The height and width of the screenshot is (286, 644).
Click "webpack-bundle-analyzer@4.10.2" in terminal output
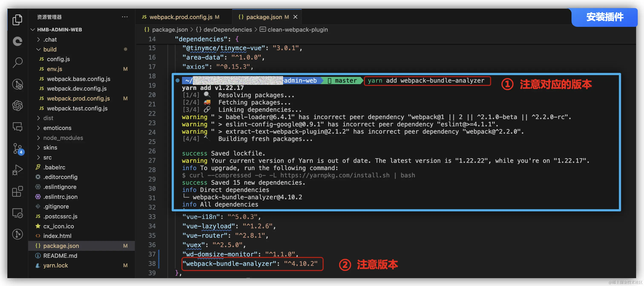(247, 197)
